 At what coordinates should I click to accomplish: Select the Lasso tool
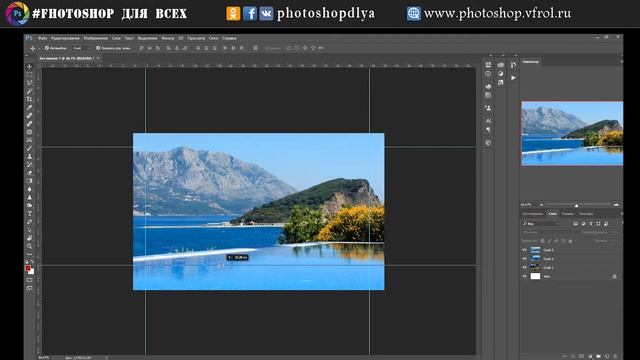point(29,83)
